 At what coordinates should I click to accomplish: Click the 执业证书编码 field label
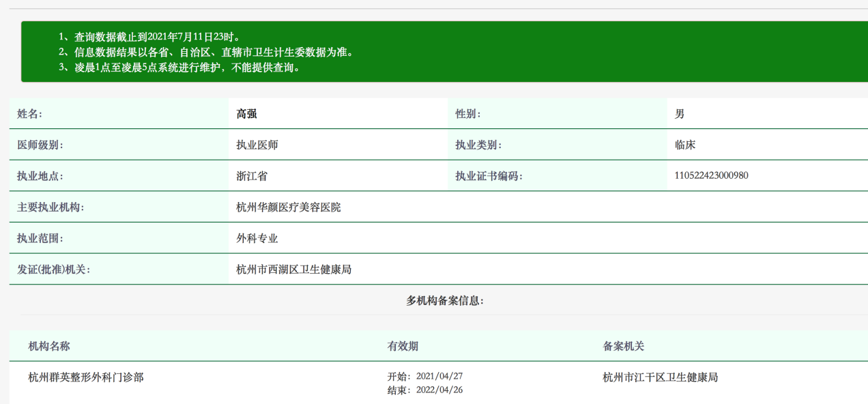tap(489, 176)
